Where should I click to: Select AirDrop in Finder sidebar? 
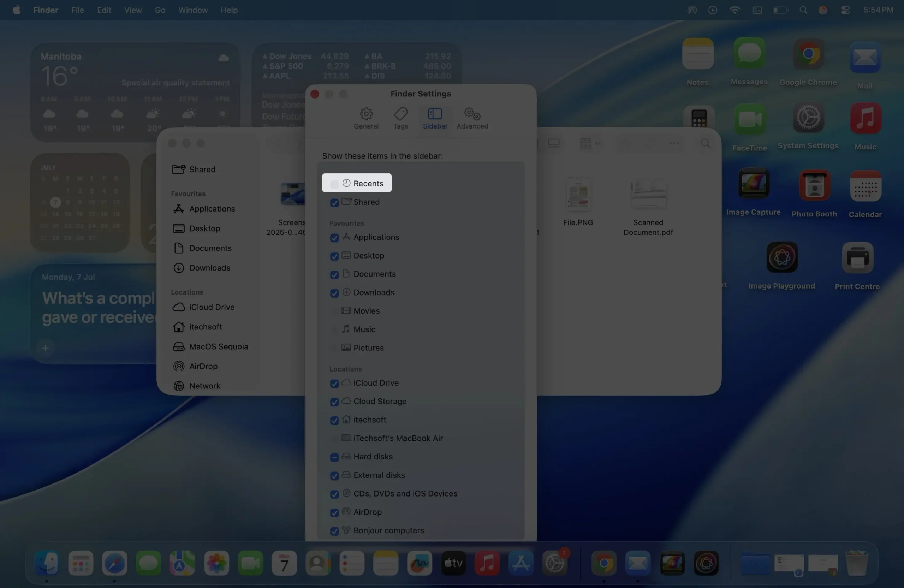tap(203, 366)
